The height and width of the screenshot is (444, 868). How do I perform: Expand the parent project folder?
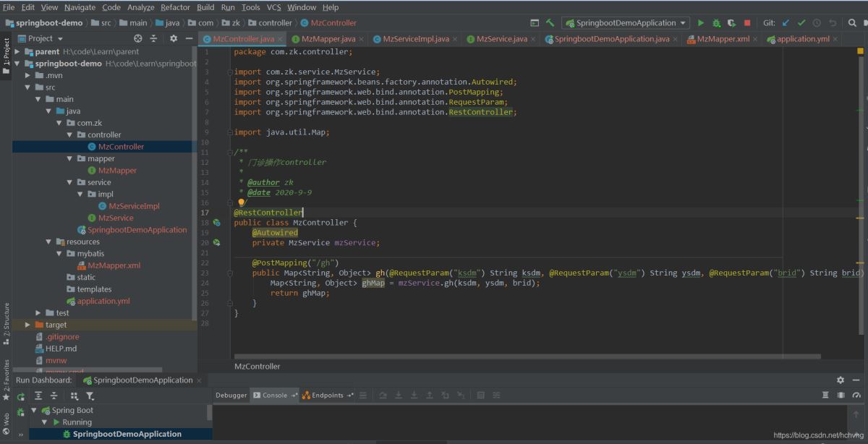coord(17,52)
